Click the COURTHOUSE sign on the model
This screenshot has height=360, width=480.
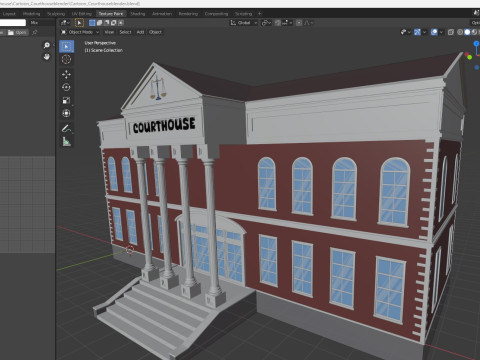[x=164, y=125]
